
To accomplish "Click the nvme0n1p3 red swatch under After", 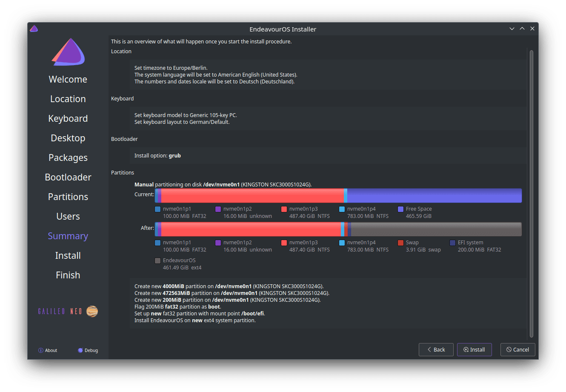I will (284, 243).
